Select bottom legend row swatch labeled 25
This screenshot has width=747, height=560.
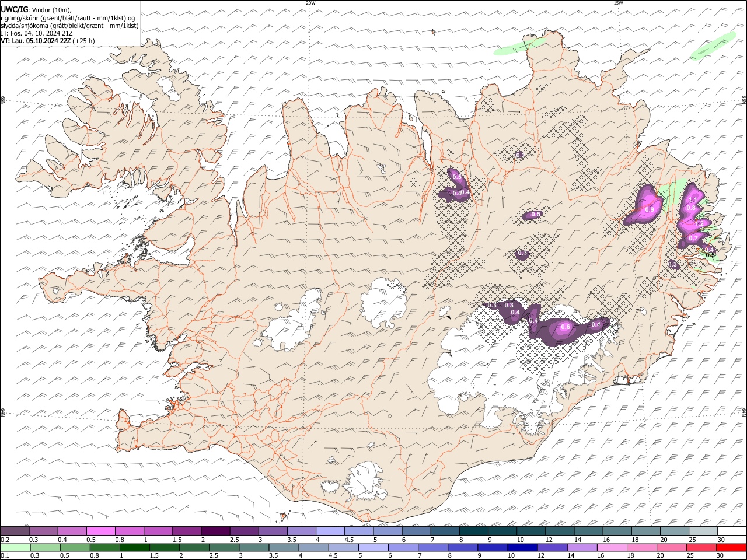click(701, 548)
